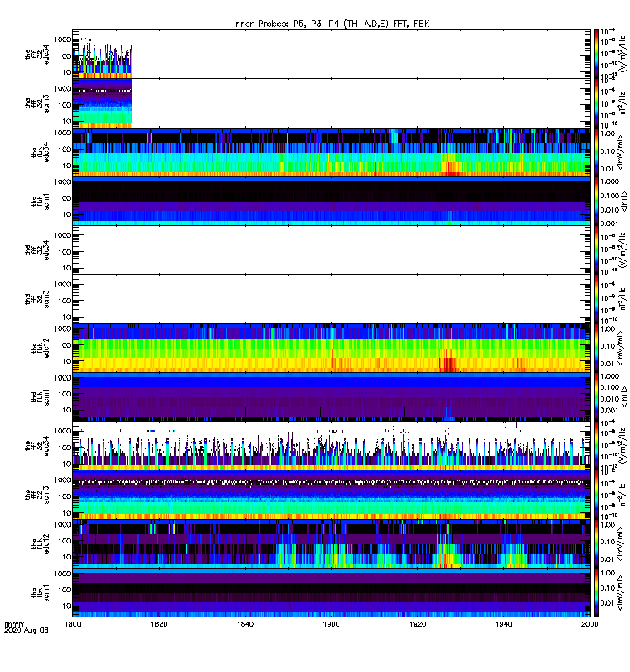This screenshot has height=672, width=630.
Task: Select the 'tha fbk edc34' panel label
Action: point(40,152)
